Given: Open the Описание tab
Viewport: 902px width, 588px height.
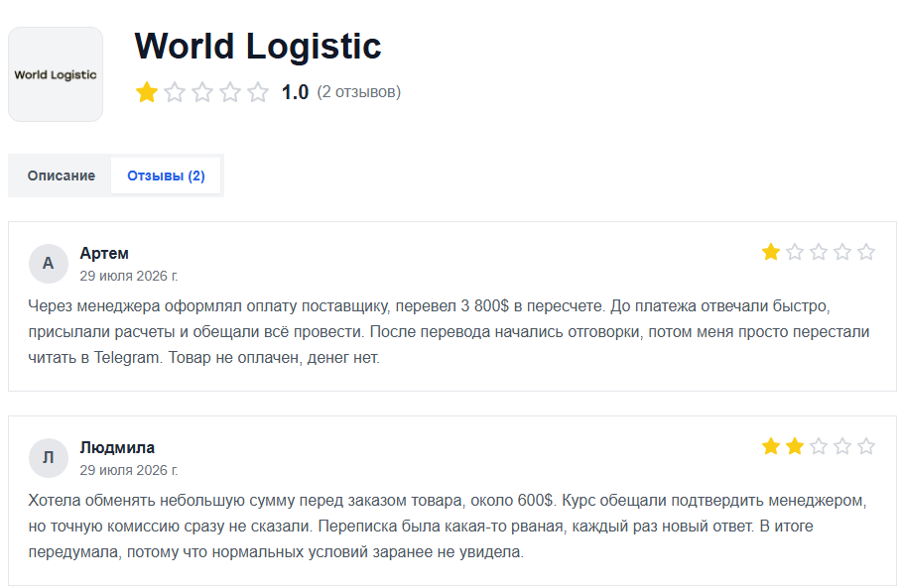Looking at the screenshot, I should (x=61, y=176).
